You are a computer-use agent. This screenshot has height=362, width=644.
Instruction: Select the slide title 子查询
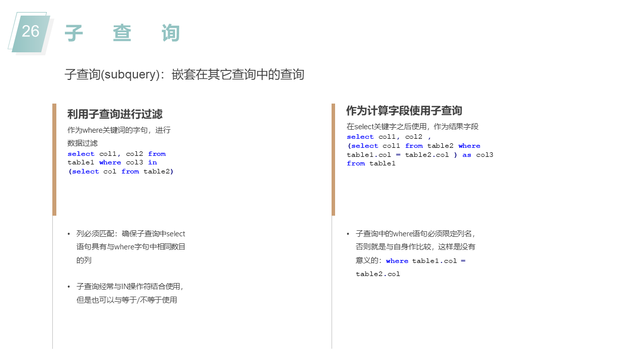pyautogui.click(x=122, y=34)
